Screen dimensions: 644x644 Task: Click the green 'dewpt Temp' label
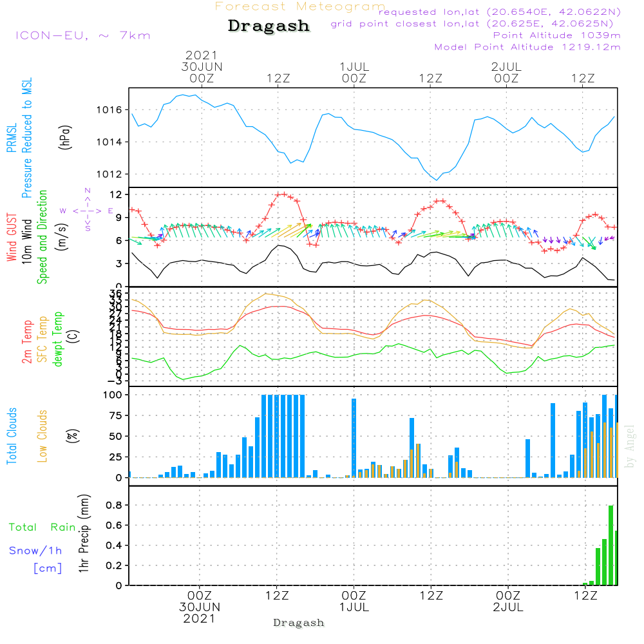click(x=57, y=339)
